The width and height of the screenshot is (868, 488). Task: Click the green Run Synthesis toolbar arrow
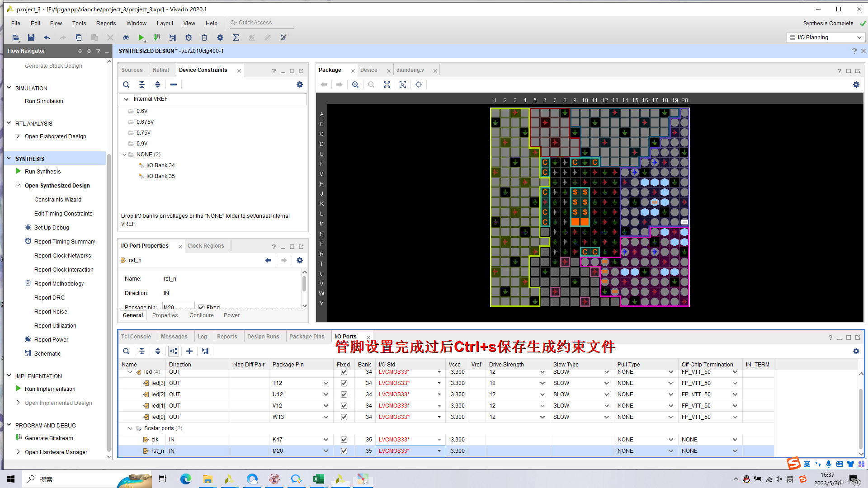click(141, 38)
